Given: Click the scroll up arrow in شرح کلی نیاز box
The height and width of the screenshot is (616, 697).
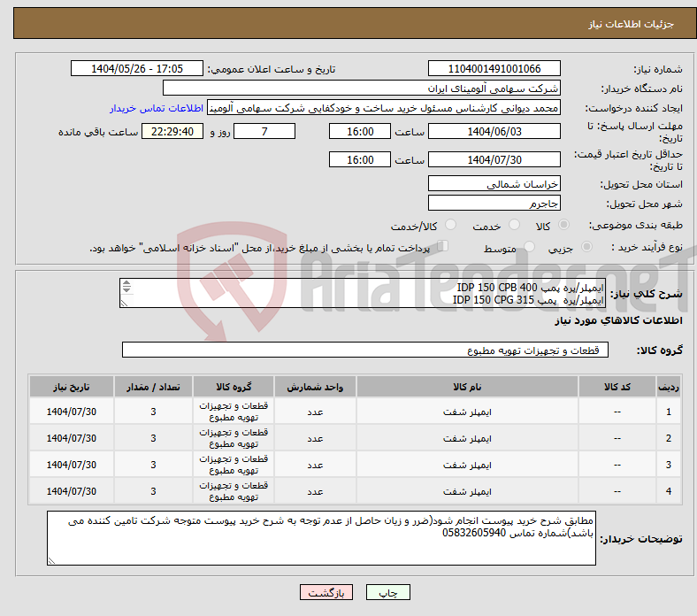Looking at the screenshot, I should (x=126, y=283).
